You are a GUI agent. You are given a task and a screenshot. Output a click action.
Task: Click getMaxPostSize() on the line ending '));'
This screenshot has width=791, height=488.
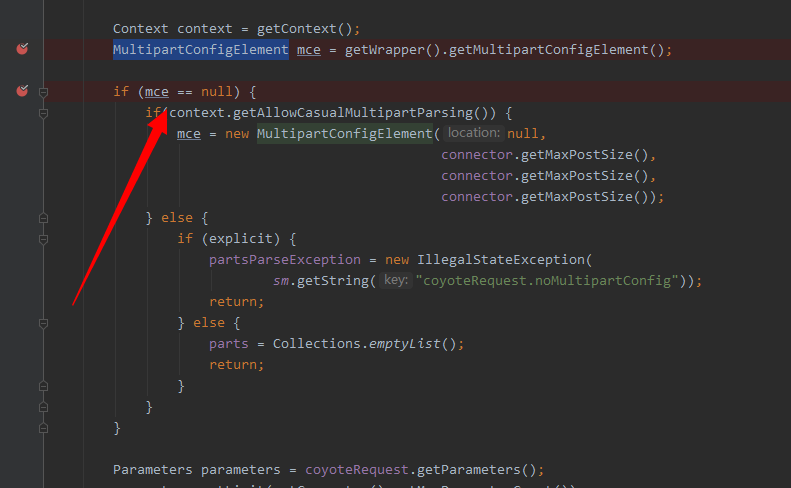[584, 197]
